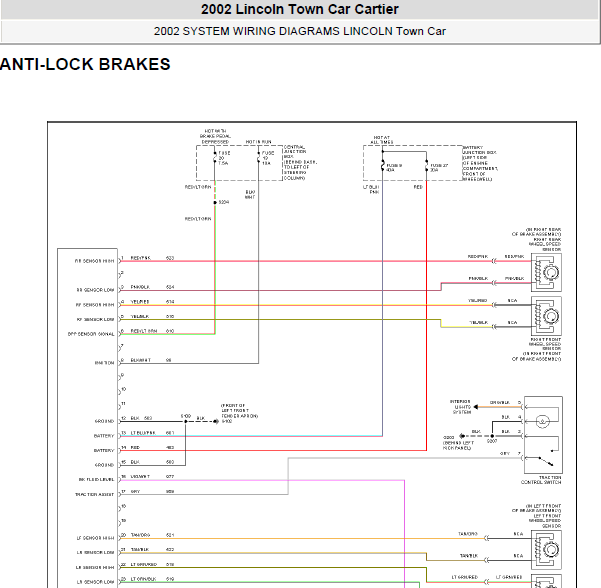Click the left front wheel speed sensor symbol

546,550
